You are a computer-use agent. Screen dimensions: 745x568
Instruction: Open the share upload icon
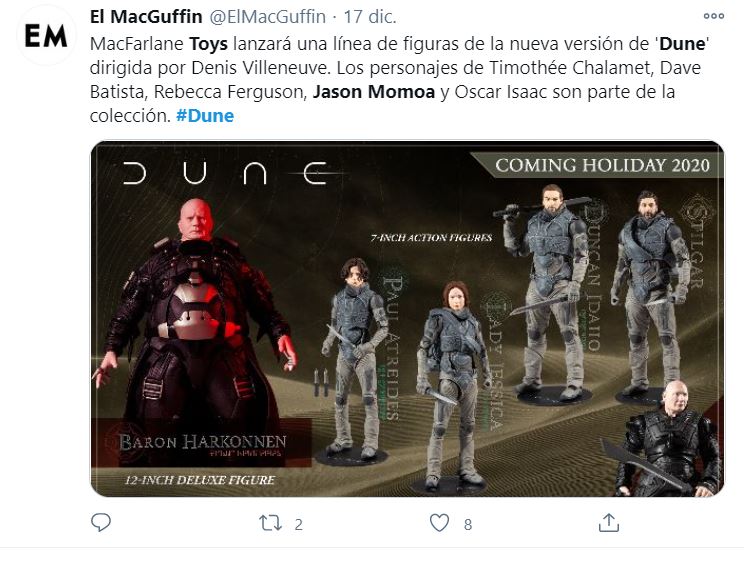point(609,522)
